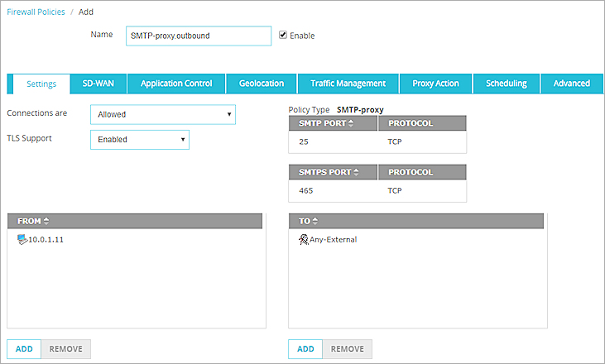Sort by the TO column arrows

[315, 221]
